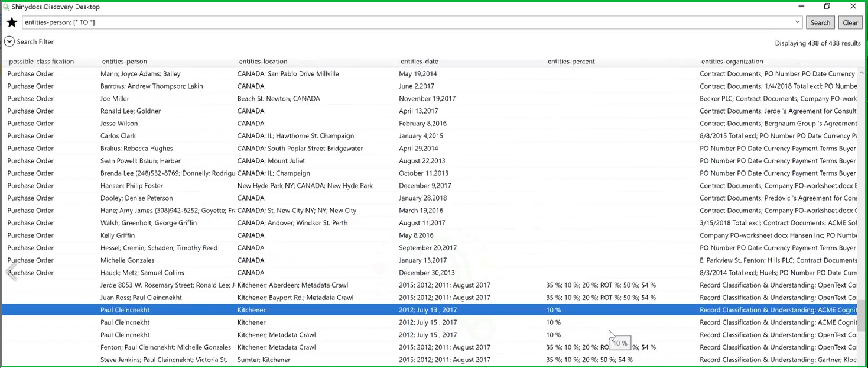The height and width of the screenshot is (368, 868).
Task: Maximize the Shinydocs Discovery Desktop window
Action: click(827, 7)
